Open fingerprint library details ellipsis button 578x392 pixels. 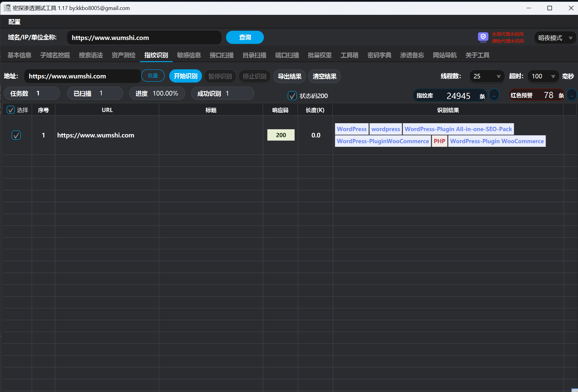(494, 95)
